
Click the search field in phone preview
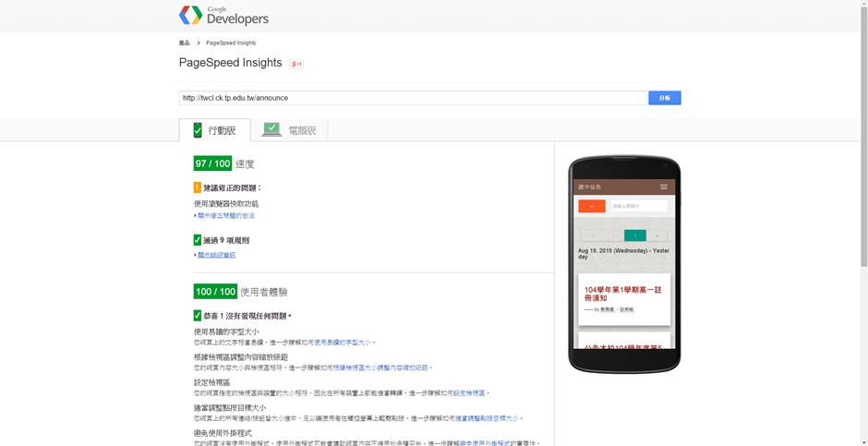(x=639, y=207)
